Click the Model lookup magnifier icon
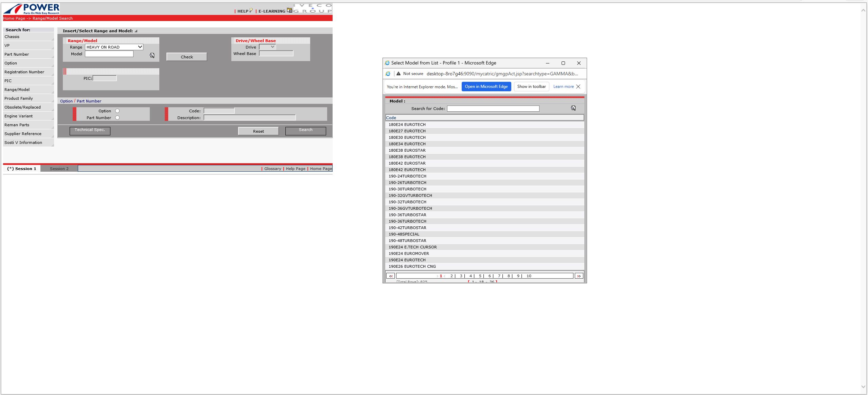The image size is (868, 395). click(x=152, y=55)
